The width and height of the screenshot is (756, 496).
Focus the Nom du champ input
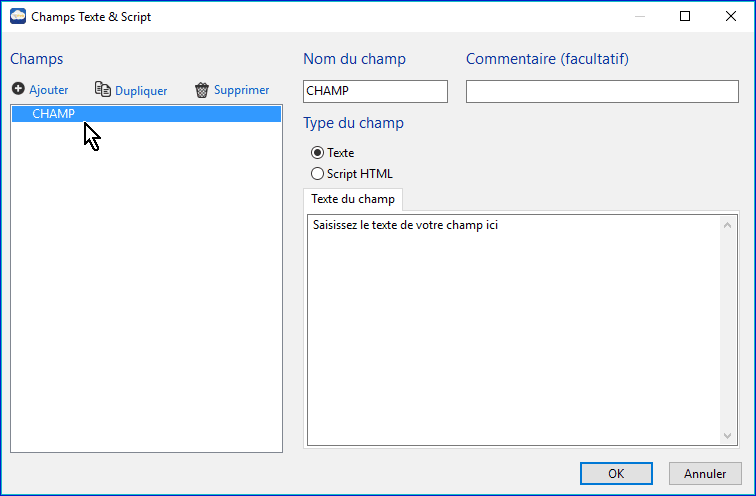(375, 91)
